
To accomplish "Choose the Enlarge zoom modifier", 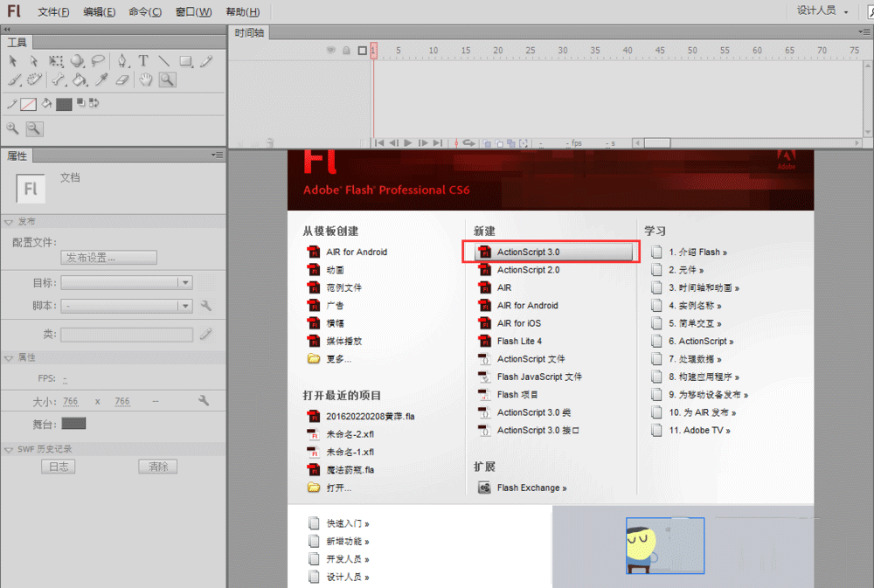I will coord(12,128).
